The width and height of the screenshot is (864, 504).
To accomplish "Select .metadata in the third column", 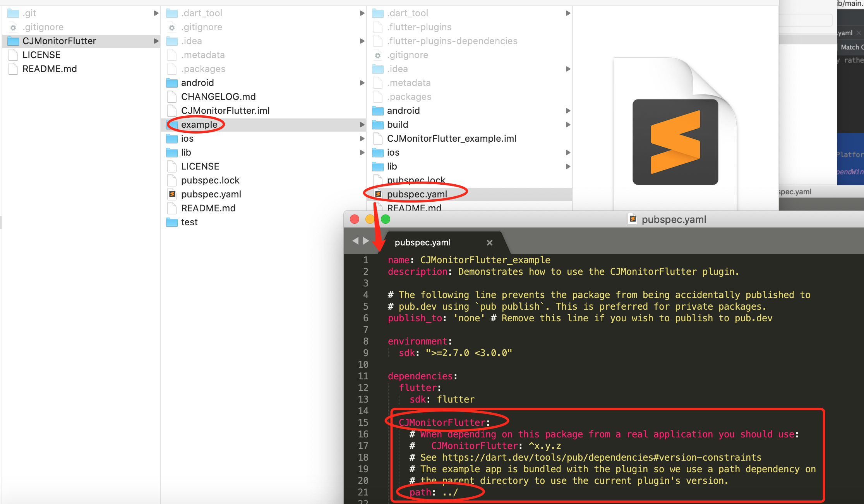I will coord(409,83).
